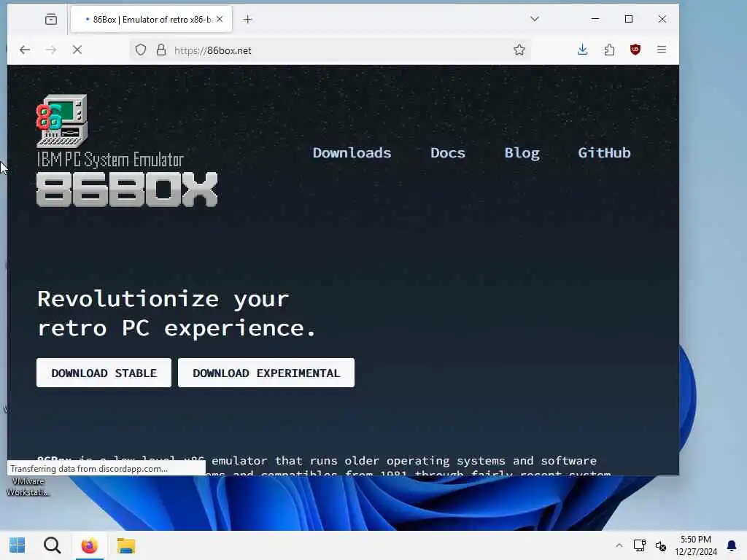Open Firefox extensions puzzle icon
747x560 pixels.
(x=609, y=50)
